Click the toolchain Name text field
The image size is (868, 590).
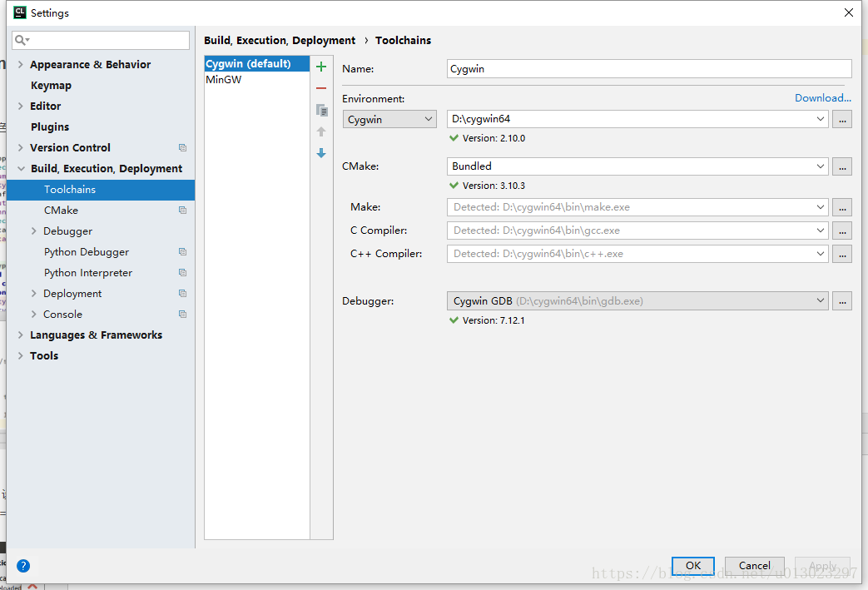click(649, 69)
